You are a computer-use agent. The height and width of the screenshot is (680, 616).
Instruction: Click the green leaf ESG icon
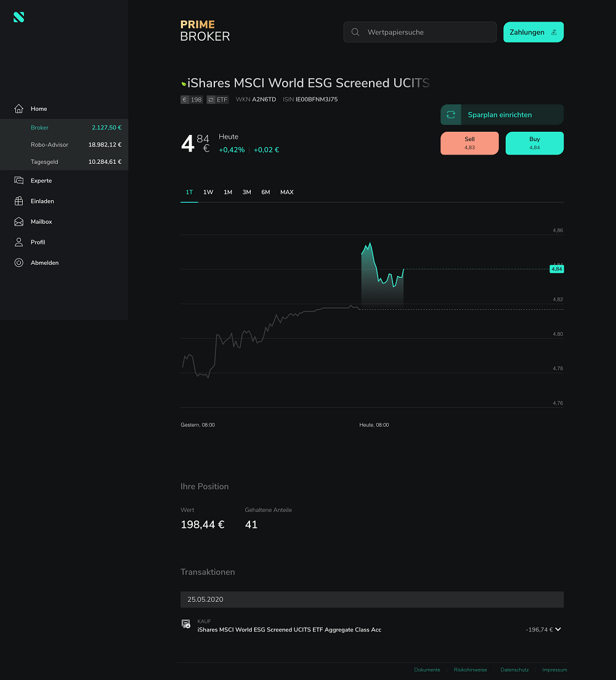[x=184, y=84]
